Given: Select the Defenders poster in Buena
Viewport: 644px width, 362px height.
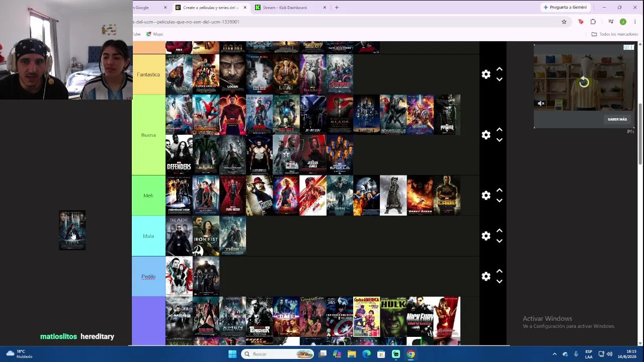Looking at the screenshot, I should point(179,155).
